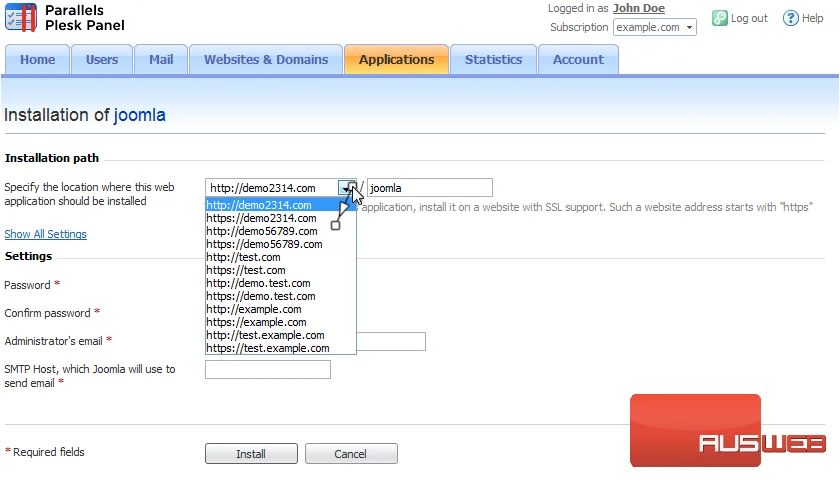Open the Subscription example.com dropdown
This screenshot has width=840, height=480.
(655, 27)
